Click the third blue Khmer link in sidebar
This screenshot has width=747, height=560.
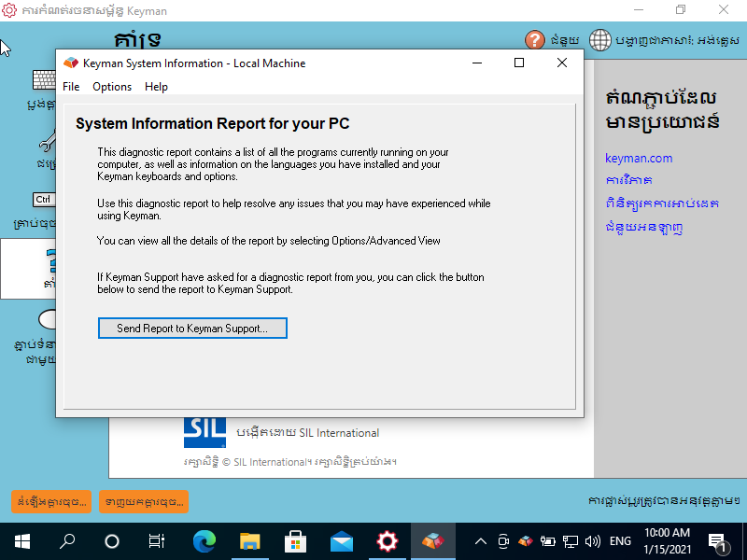click(662, 203)
